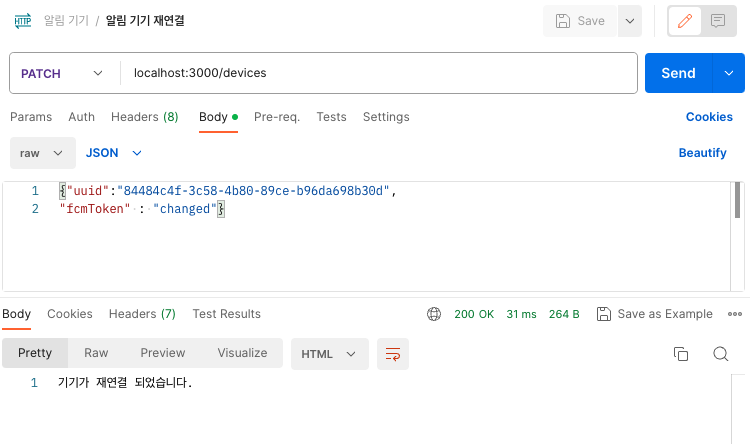Click the HTTP request type icon
The image size is (750, 444).
(22, 21)
